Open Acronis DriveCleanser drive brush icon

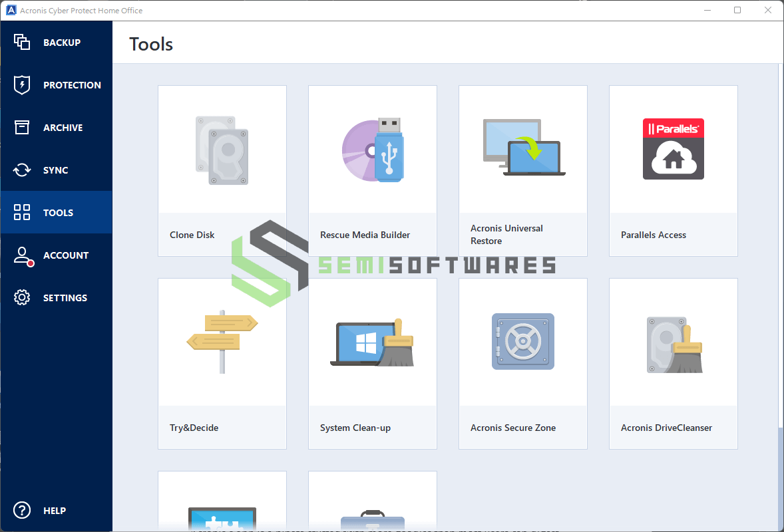674,344
